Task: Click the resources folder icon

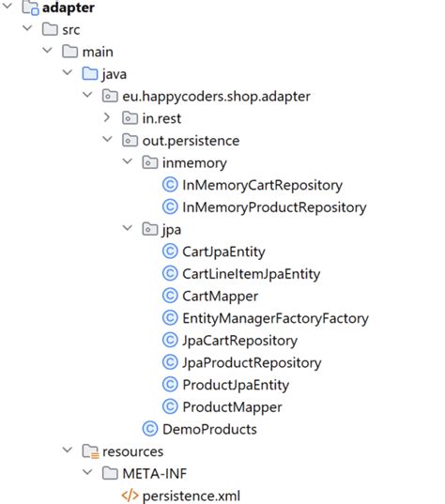Action: (90, 451)
